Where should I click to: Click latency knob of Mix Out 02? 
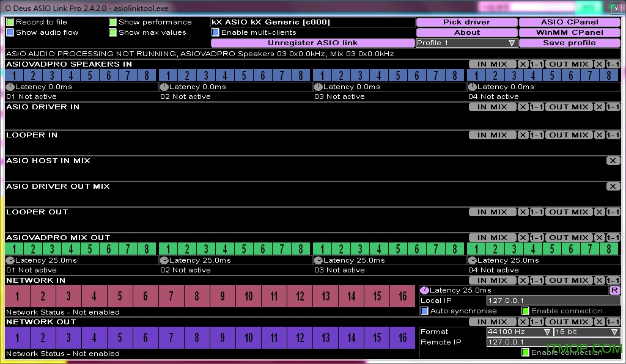click(x=164, y=260)
